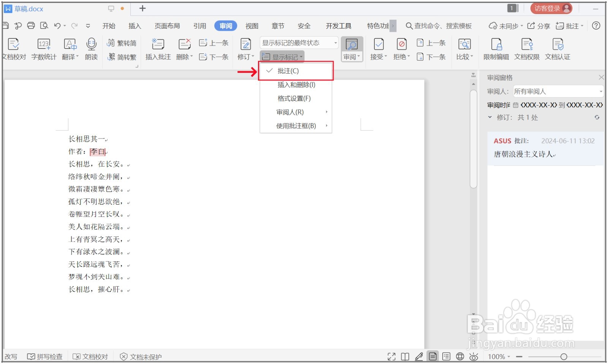Toggle the checked 批注(C) menu entry
Viewport: 608px width, 364px height.
click(296, 71)
